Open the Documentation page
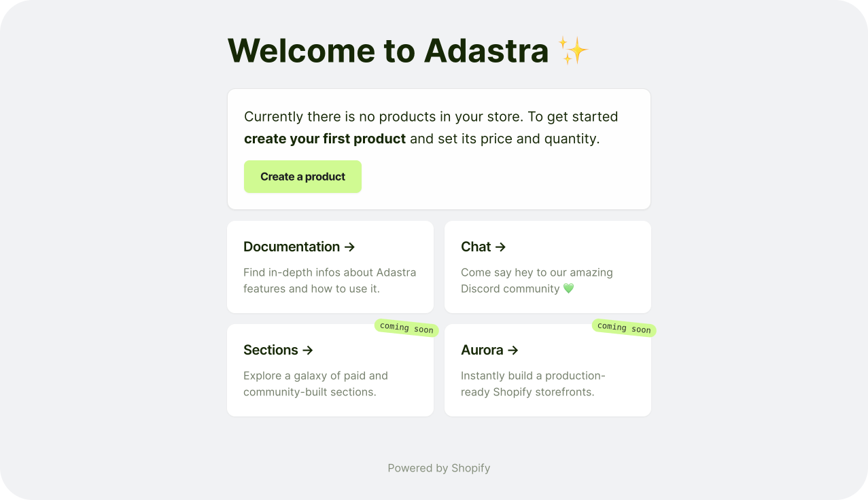This screenshot has width=868, height=500. (292, 247)
